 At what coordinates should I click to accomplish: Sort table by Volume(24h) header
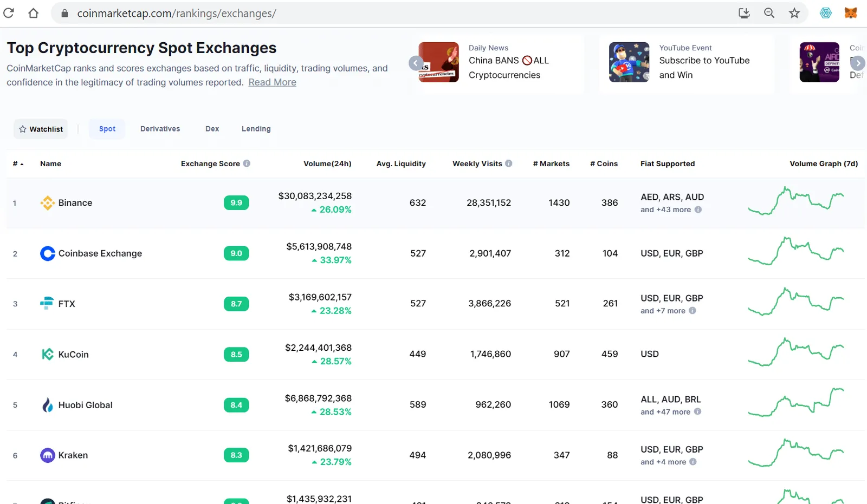[327, 163]
